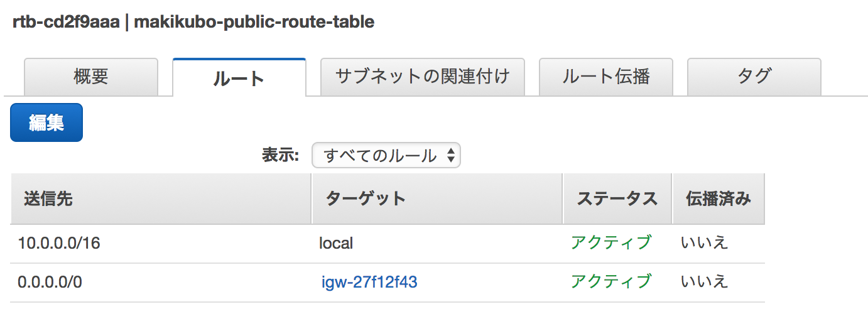Image resolution: width=868 pixels, height=314 pixels.
Task: Click いいえ in the 10.0.0.0/16 row
Action: click(704, 242)
